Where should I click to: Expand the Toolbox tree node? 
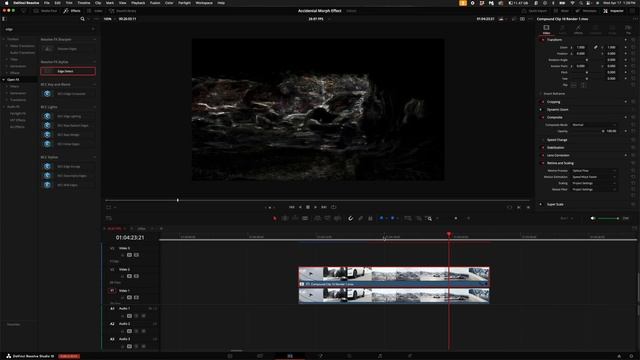[4, 39]
